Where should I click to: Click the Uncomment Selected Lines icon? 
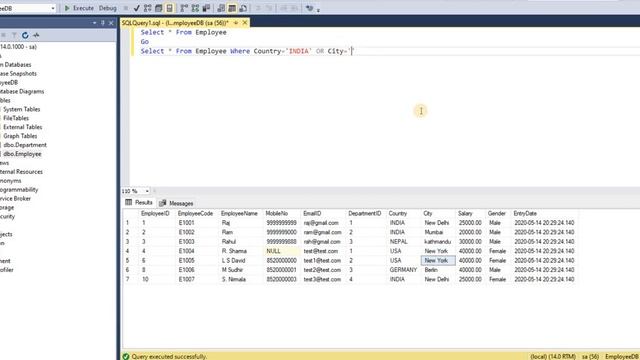coord(269,8)
